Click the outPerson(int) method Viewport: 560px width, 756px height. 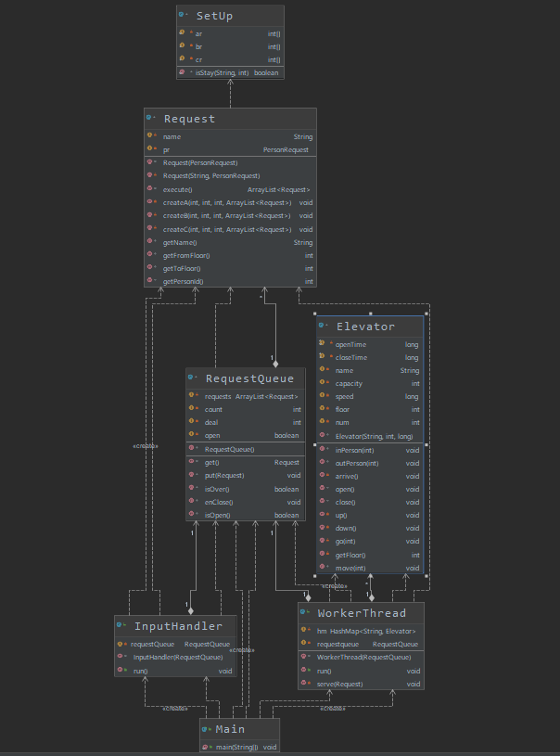pos(370,463)
